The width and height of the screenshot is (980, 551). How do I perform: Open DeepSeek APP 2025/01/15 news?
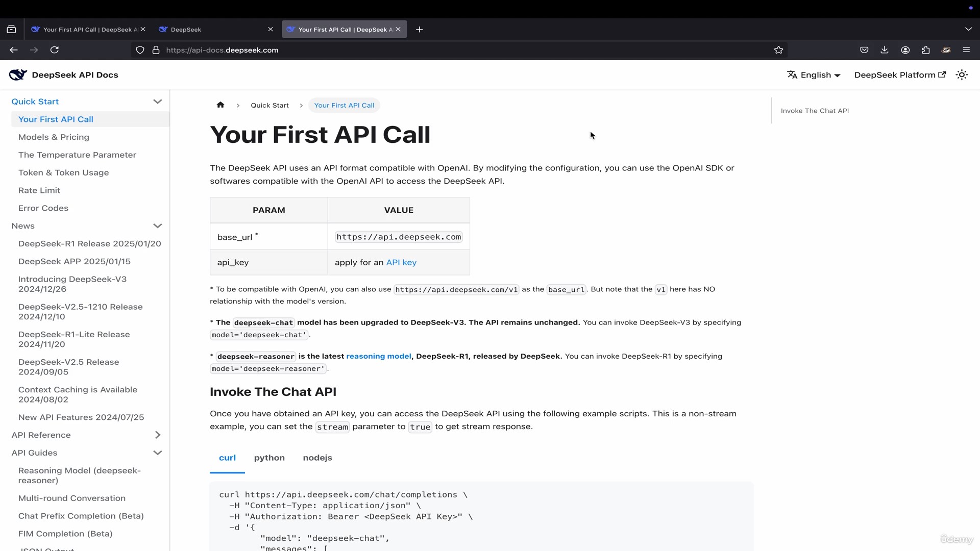coord(75,261)
